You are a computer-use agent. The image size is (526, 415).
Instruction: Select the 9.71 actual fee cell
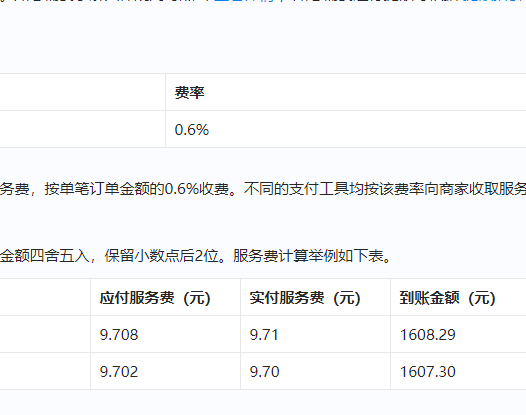[x=315, y=334]
